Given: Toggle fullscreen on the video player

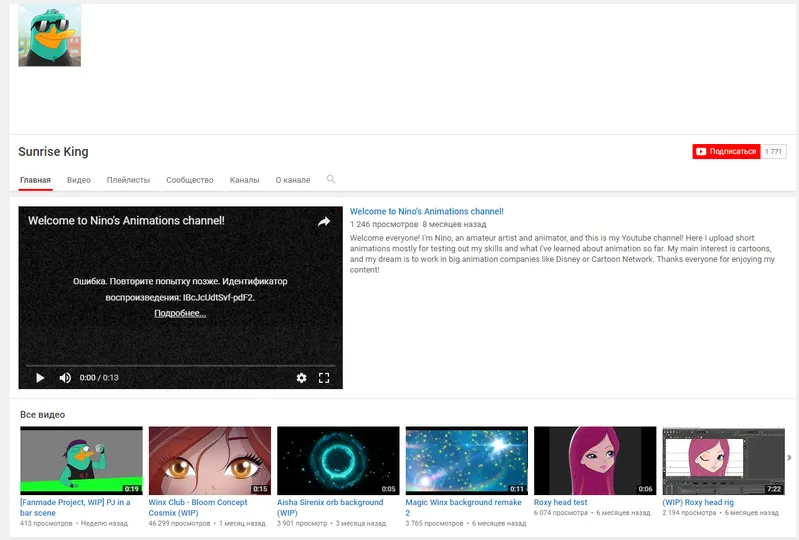Looking at the screenshot, I should (x=324, y=378).
